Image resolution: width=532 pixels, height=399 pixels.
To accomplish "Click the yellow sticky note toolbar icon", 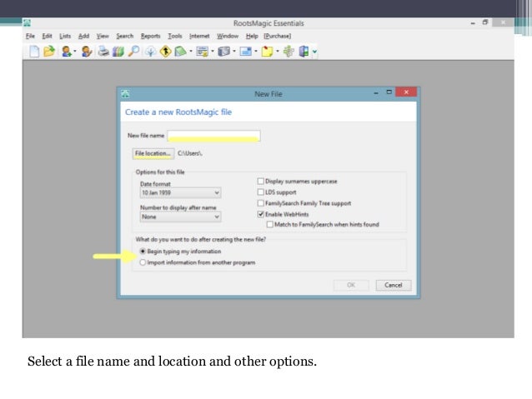I will click(268, 52).
